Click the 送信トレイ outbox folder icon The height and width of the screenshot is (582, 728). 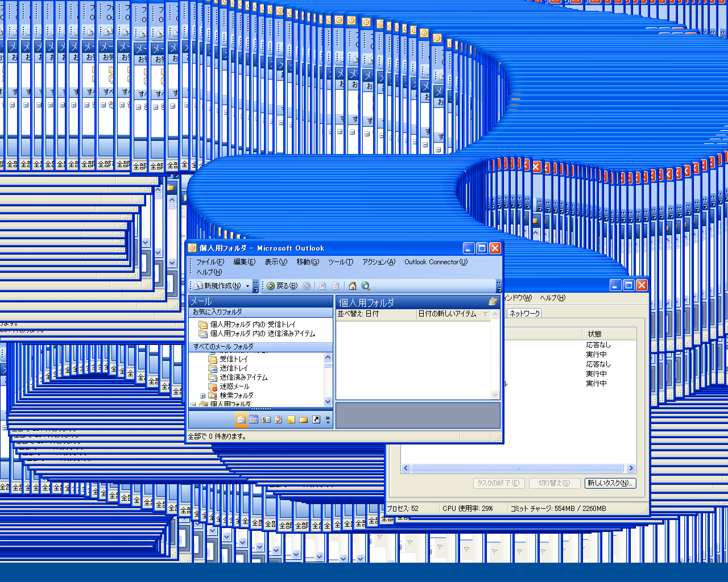[213, 368]
